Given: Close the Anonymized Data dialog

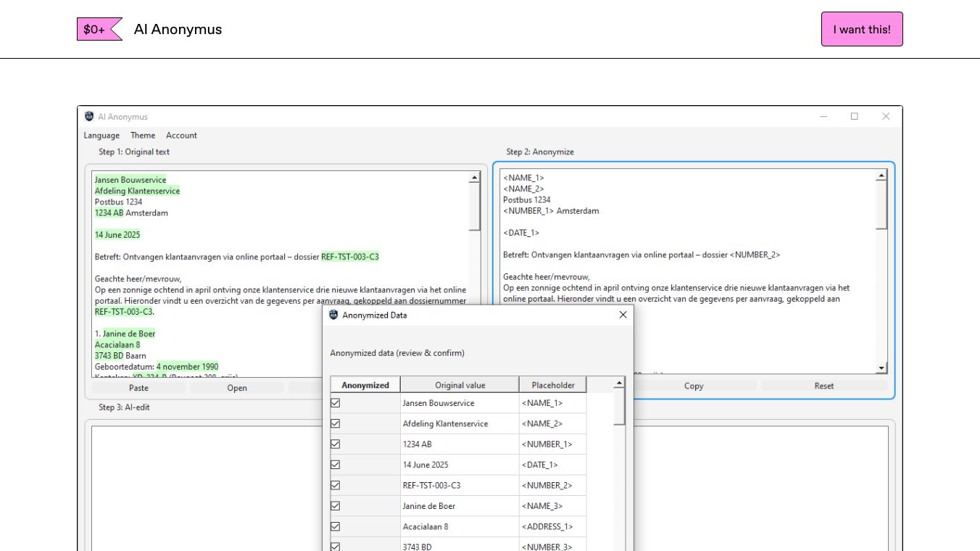Looking at the screenshot, I should (623, 315).
